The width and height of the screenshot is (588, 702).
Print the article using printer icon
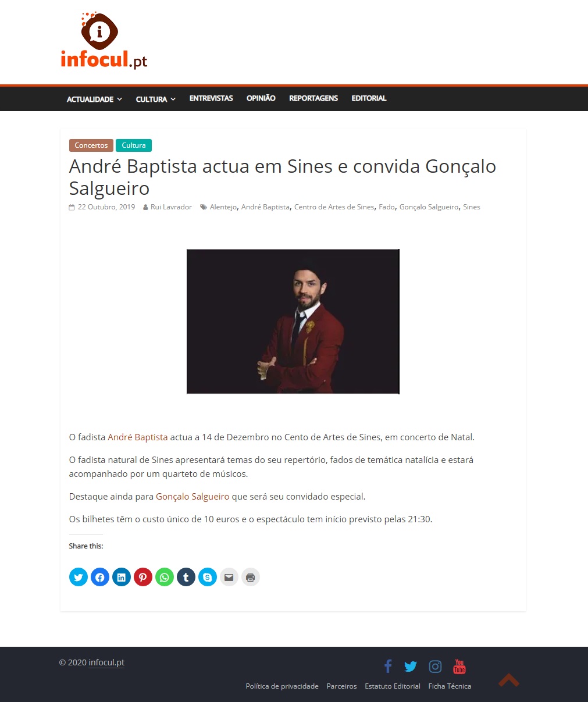(x=251, y=577)
